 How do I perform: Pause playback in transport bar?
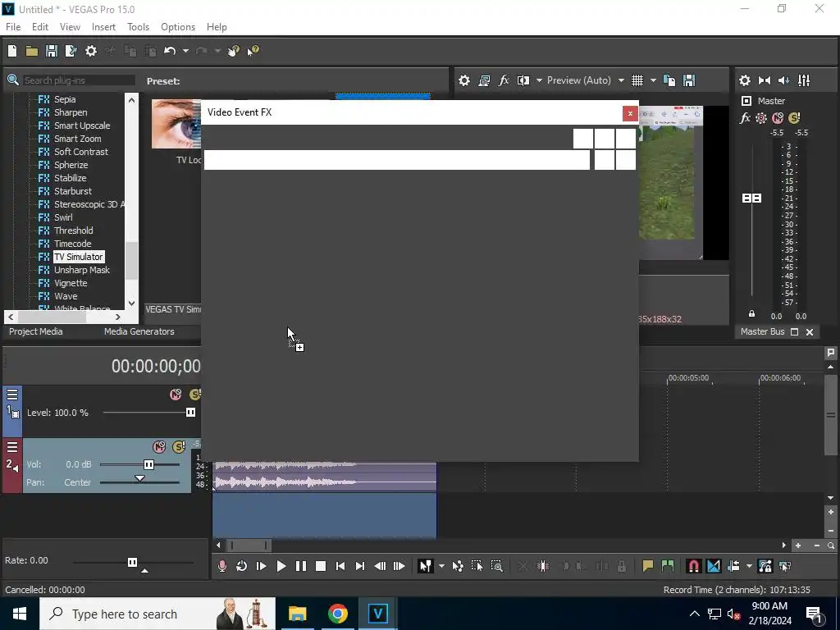(x=301, y=566)
